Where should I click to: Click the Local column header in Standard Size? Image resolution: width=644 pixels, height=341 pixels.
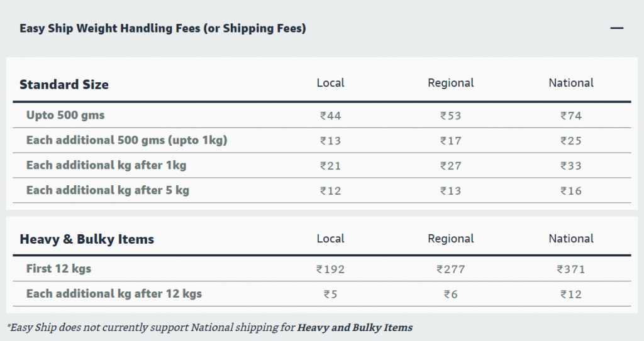(330, 83)
